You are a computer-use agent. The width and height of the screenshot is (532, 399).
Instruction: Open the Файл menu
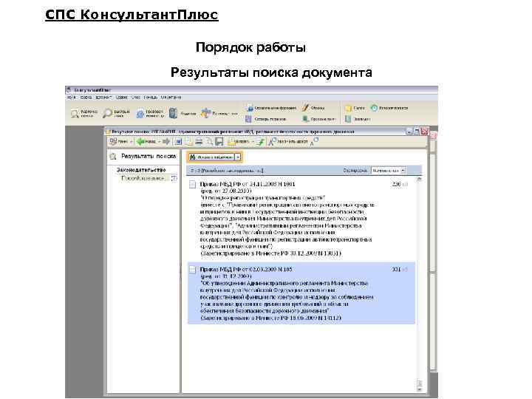click(x=71, y=98)
